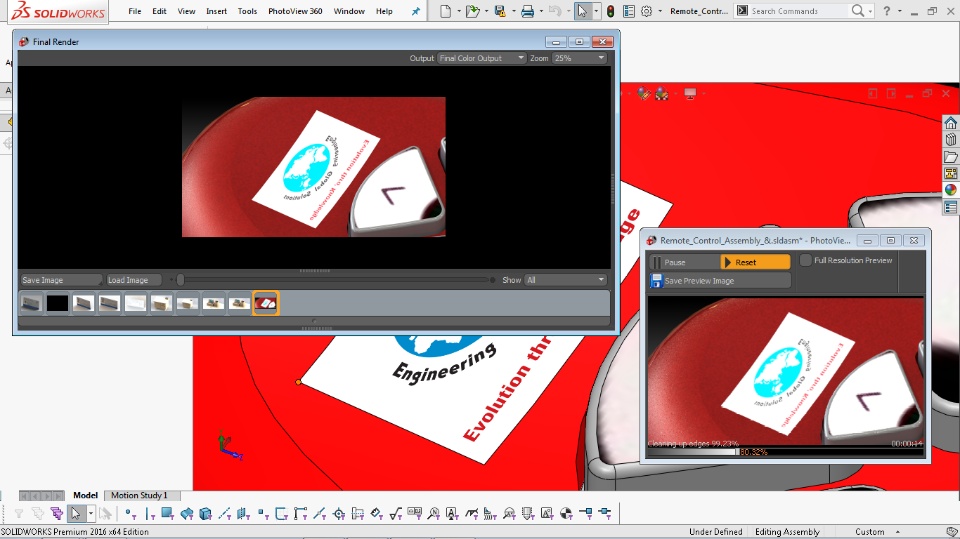Toggle the Filter Planes icon
This screenshot has width=960, height=539.
pyautogui.click(x=243, y=513)
